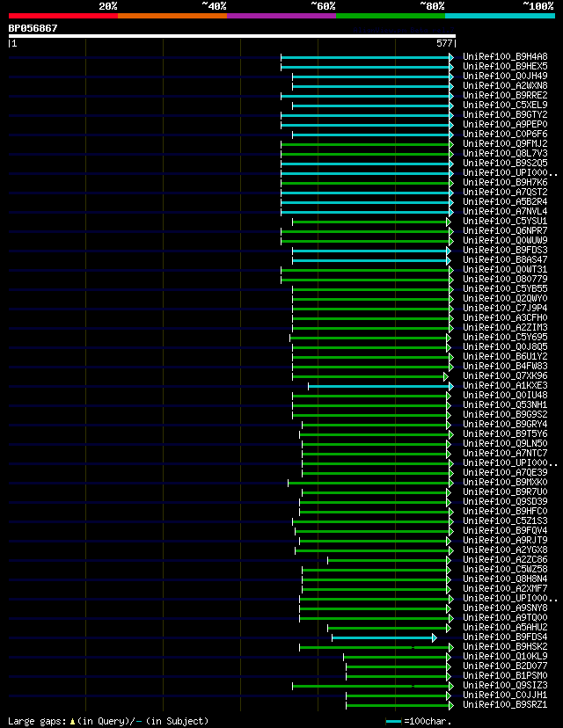Select the UniRef100_C5Z1S3 label

[505, 521]
